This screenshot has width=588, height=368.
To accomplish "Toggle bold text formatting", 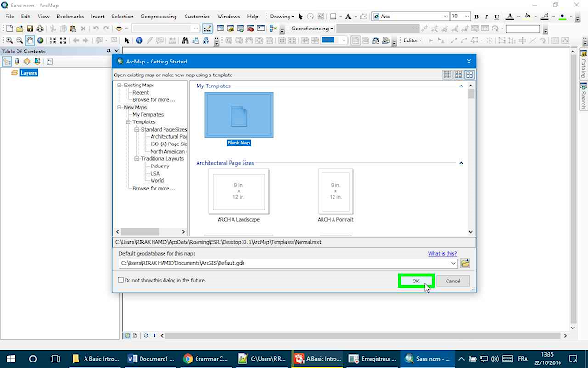I will (476, 17).
